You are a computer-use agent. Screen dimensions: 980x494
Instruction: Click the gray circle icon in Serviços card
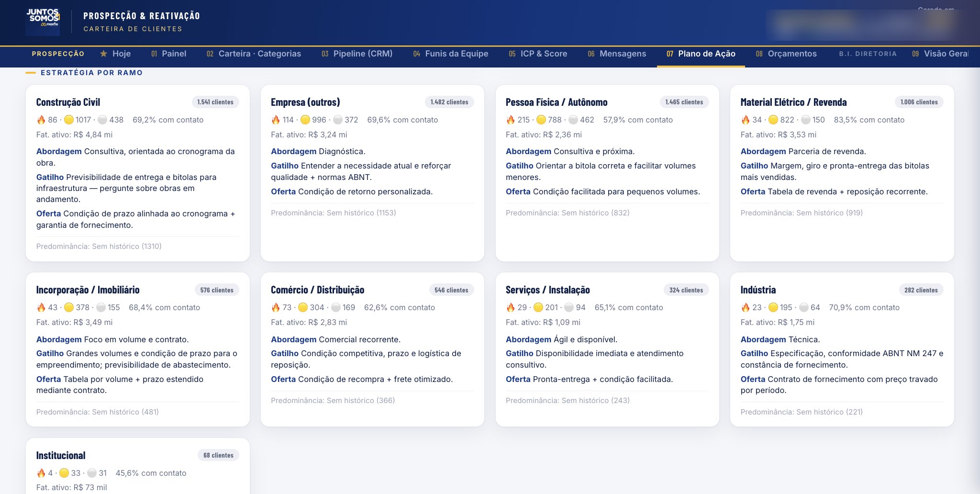569,307
